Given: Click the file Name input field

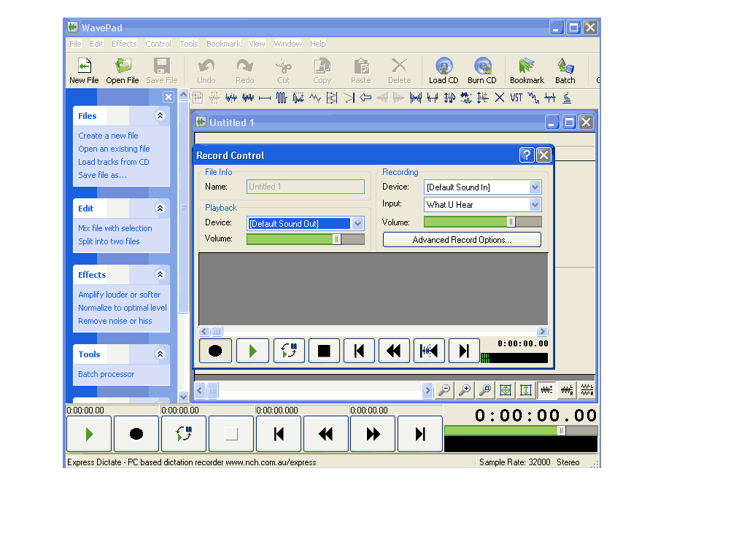Looking at the screenshot, I should (306, 187).
